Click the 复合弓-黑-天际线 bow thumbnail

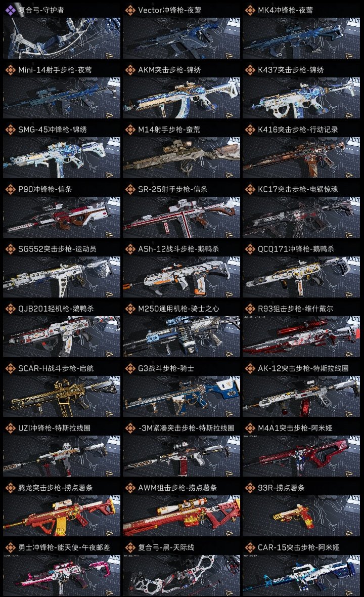(x=181, y=576)
